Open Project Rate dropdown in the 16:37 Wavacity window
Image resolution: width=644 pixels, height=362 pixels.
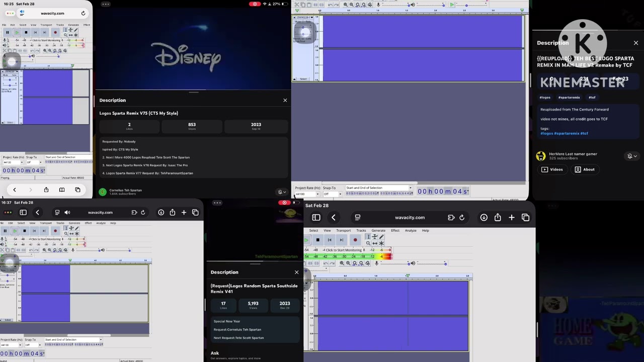(x=12, y=345)
